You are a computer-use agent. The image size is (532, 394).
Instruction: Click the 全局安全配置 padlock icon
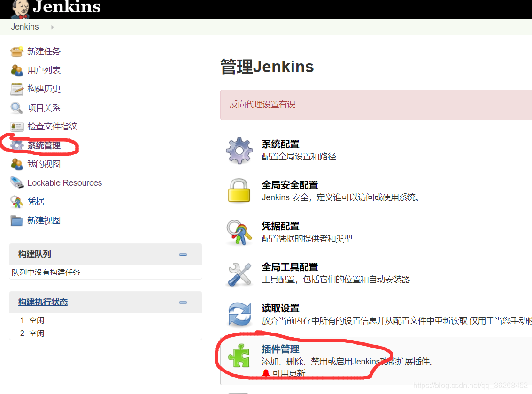pos(239,190)
